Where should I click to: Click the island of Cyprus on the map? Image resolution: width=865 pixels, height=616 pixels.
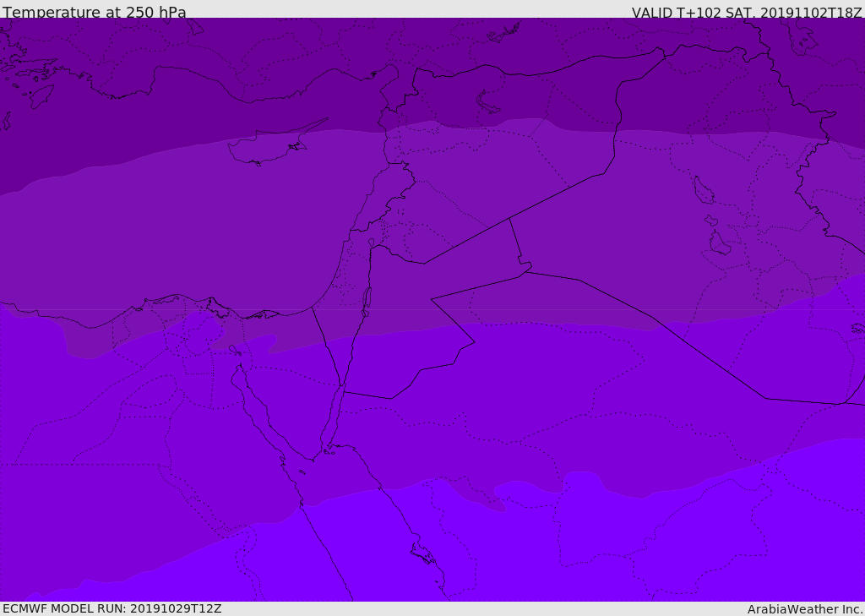270,145
